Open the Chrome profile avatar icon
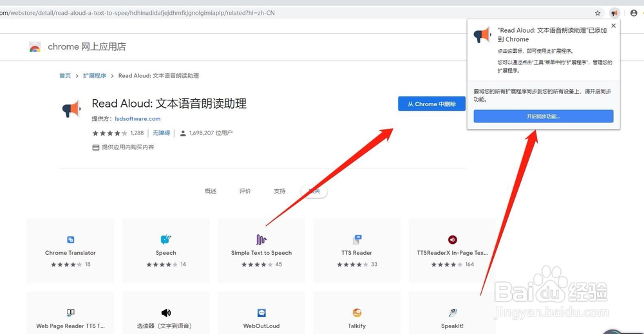Viewport: 644px width, 334px height. point(634,13)
